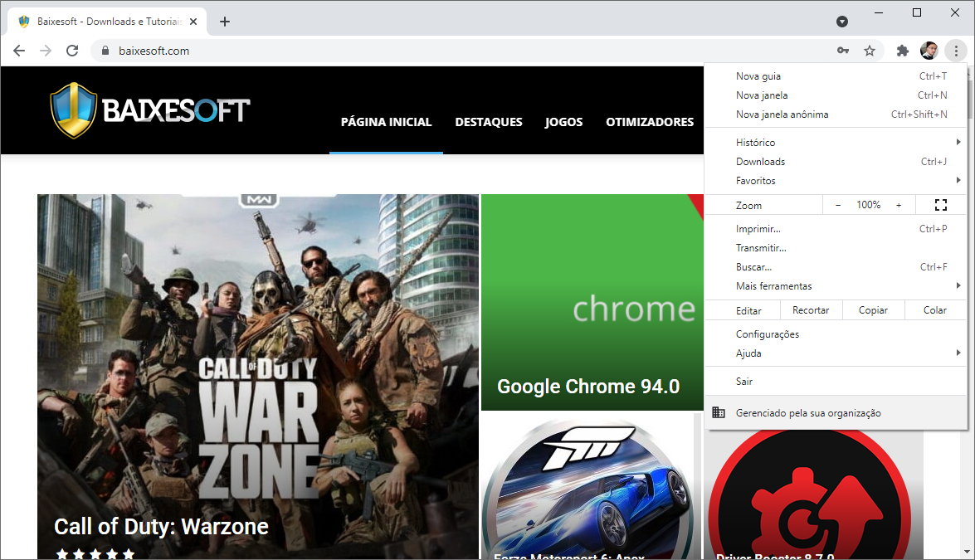Click the browser back arrow
Viewport: 975px width, 560px height.
click(x=19, y=51)
